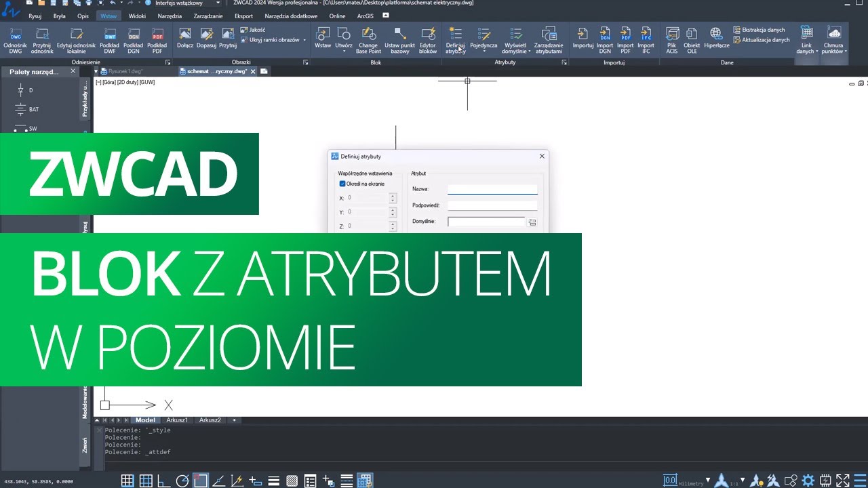The width and height of the screenshot is (868, 488).
Task: Click the Importuj icon
Action: pos(583,37)
